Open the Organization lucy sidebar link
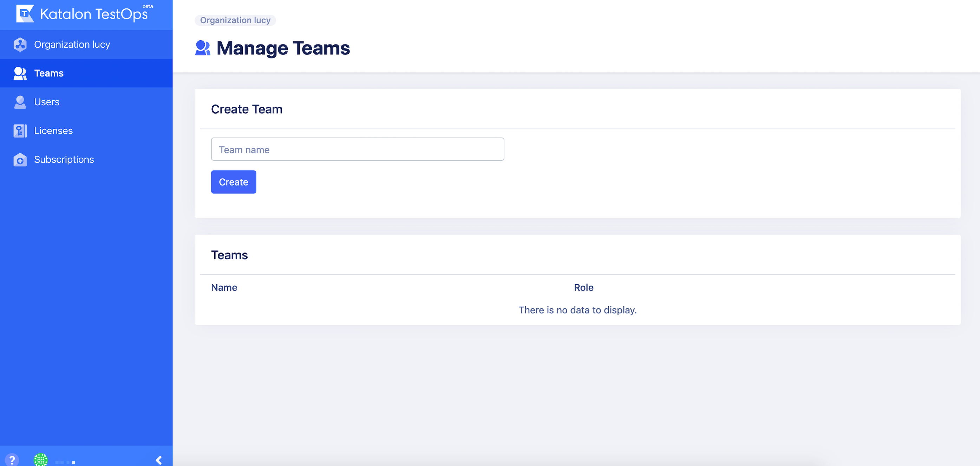The width and height of the screenshot is (980, 466). (x=72, y=45)
